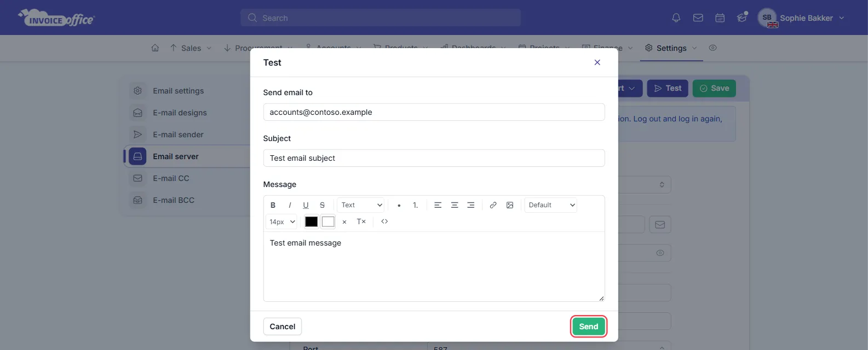This screenshot has height=350, width=868.
Task: Click the Email settings gear icon
Action: pos(137,91)
